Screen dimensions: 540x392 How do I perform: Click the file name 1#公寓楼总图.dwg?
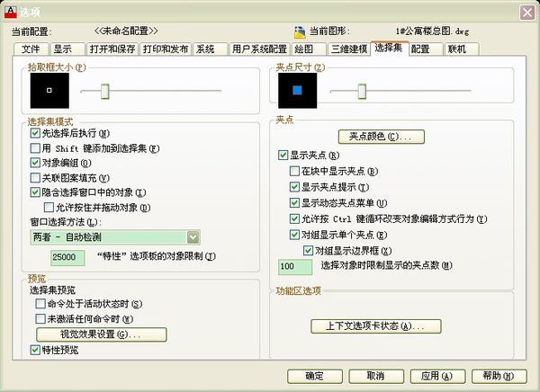(x=432, y=31)
